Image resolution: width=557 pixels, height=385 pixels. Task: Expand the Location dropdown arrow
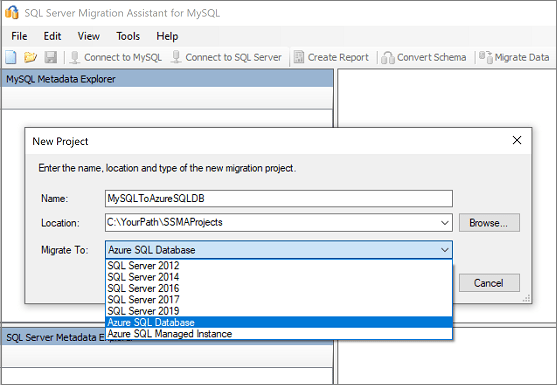click(x=445, y=223)
